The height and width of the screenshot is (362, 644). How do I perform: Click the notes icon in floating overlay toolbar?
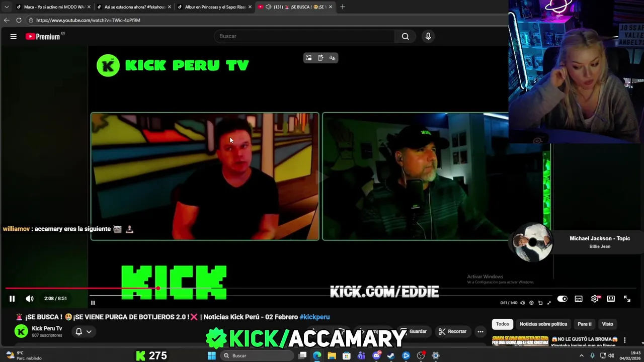[x=320, y=58]
